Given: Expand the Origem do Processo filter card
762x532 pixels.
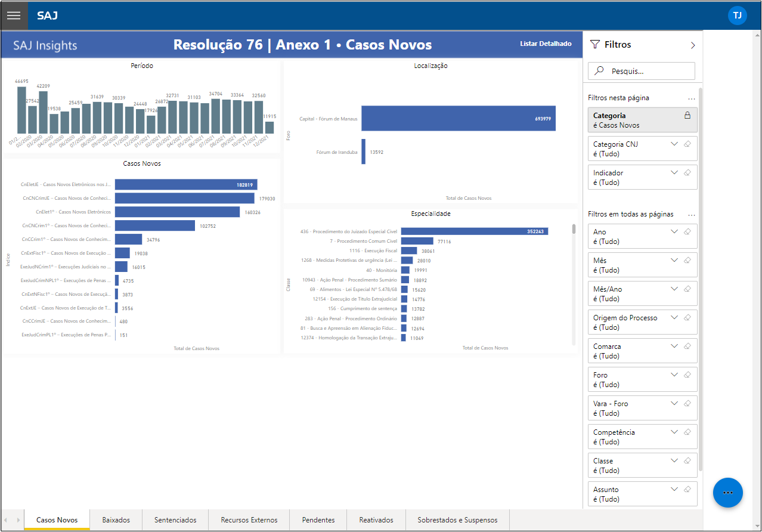Looking at the screenshot, I should pyautogui.click(x=674, y=317).
